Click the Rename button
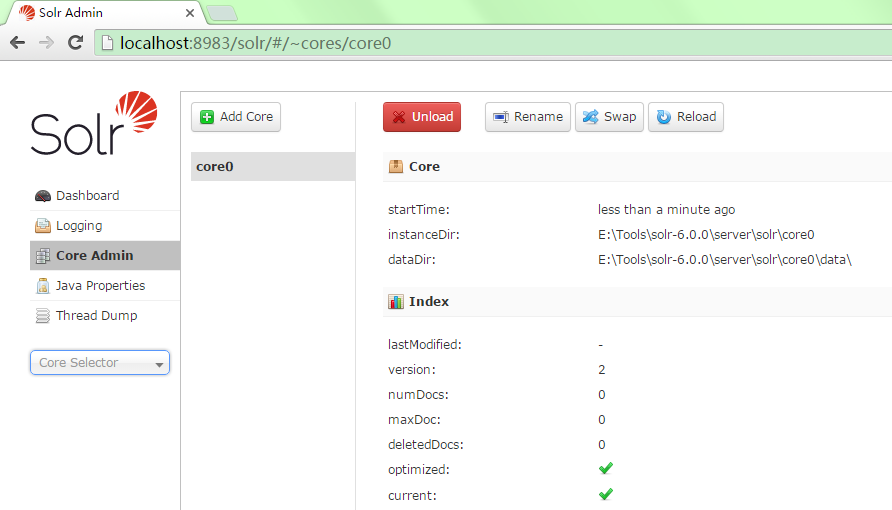The image size is (892, 510). [x=527, y=117]
